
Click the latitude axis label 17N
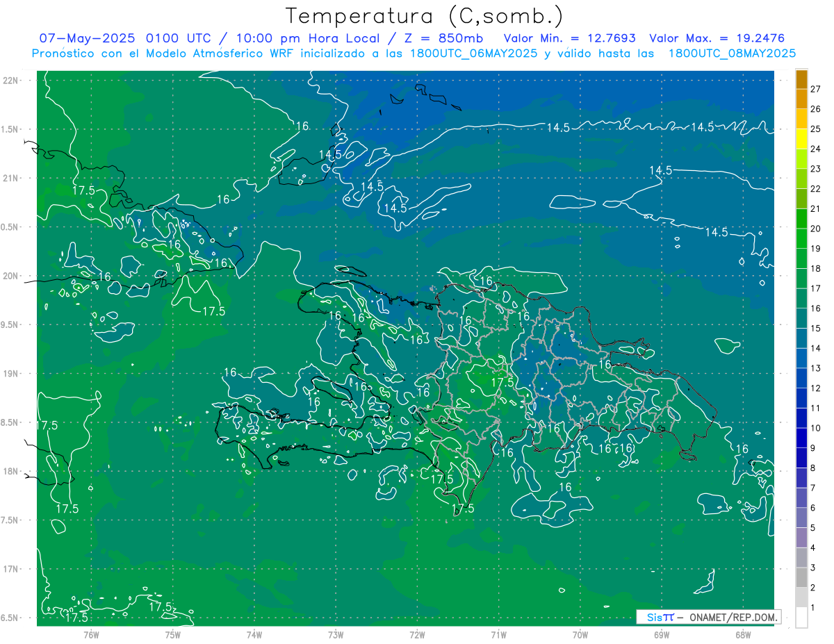coord(12,569)
